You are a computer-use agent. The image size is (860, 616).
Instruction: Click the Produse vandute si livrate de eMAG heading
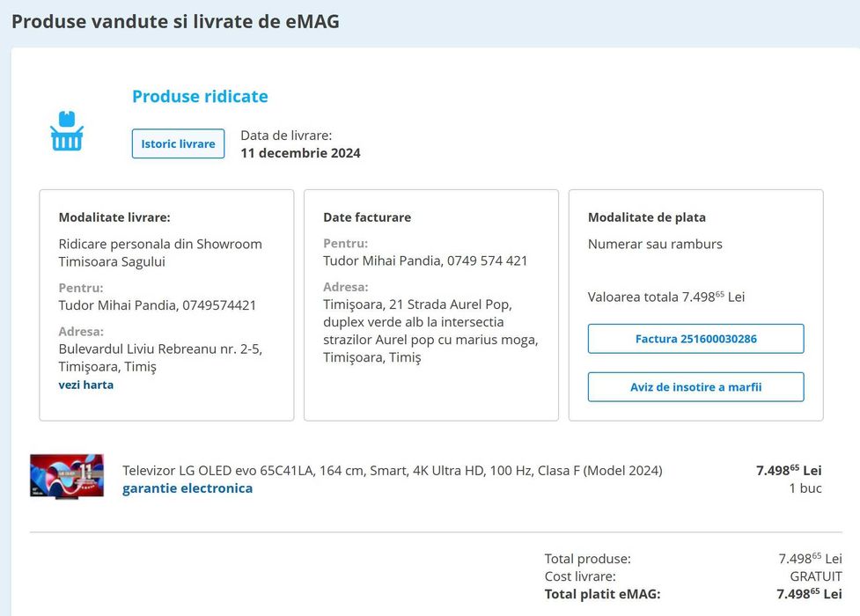[x=175, y=21]
